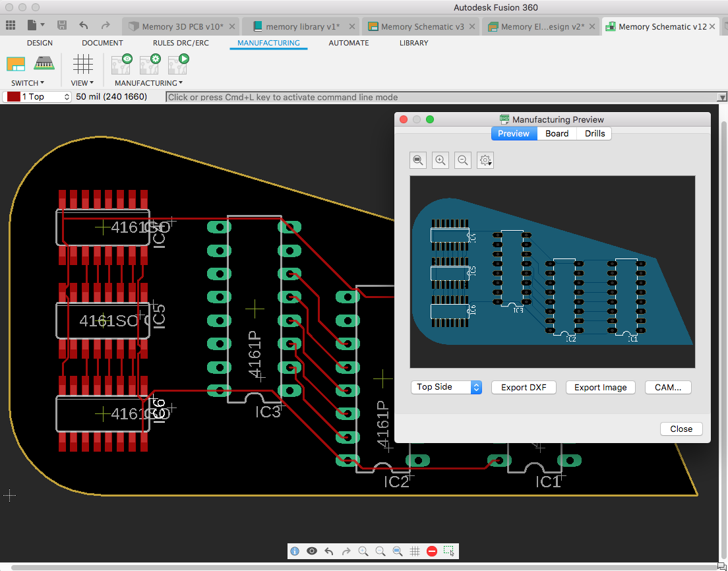Screen dimensions: 728x571
Task: Activate the dashed selection box tool
Action: coord(449,551)
